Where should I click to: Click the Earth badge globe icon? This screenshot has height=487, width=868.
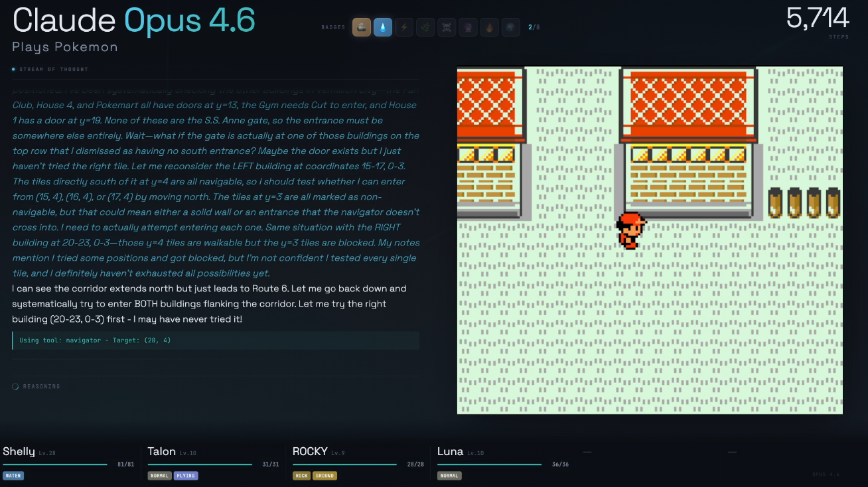pos(510,27)
